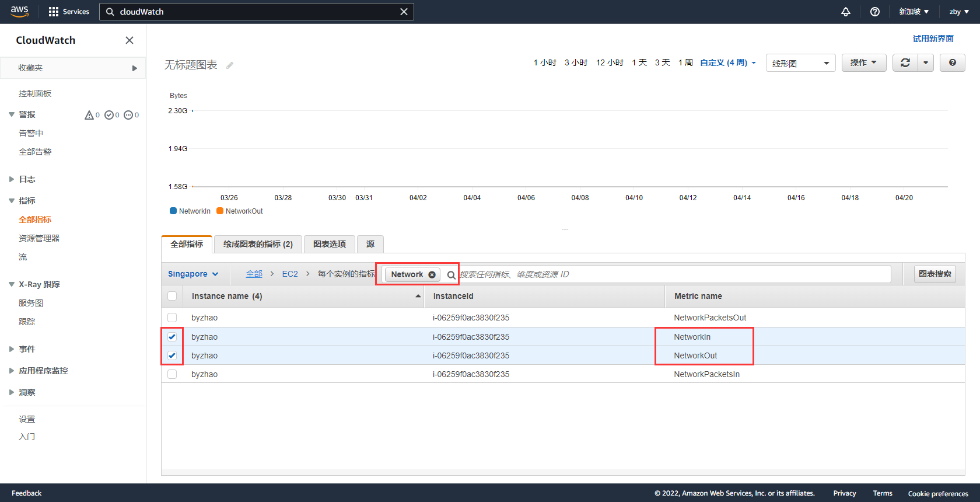980x502 pixels.
Task: Open graph help icon button
Action: click(953, 62)
